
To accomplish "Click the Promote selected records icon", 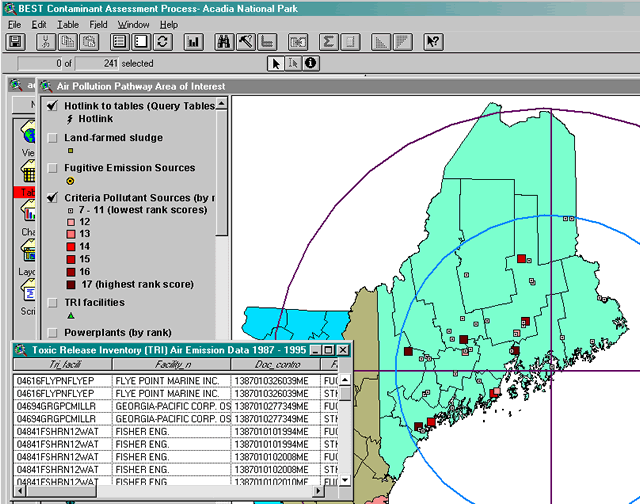I will click(267, 42).
